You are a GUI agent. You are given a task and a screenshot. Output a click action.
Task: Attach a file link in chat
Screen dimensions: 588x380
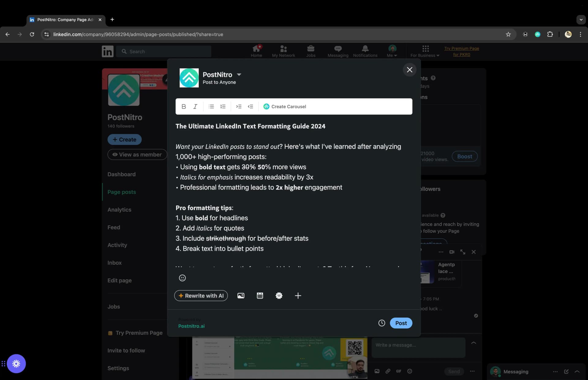point(388,371)
